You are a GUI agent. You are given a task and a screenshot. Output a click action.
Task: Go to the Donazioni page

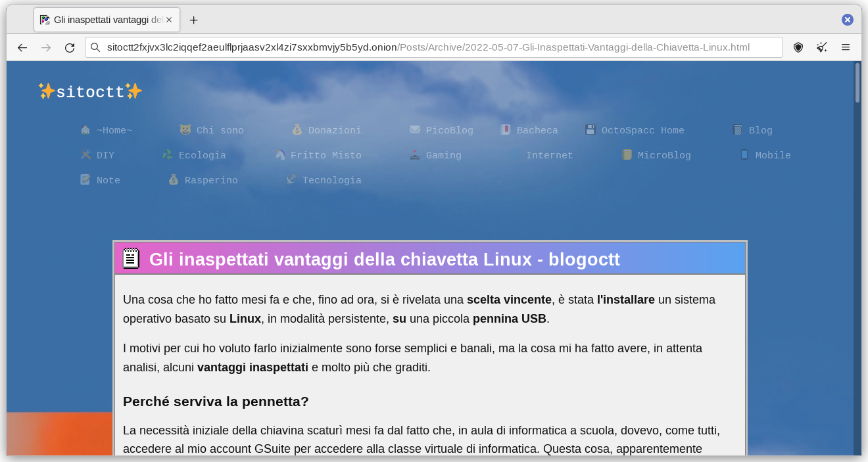(x=334, y=130)
